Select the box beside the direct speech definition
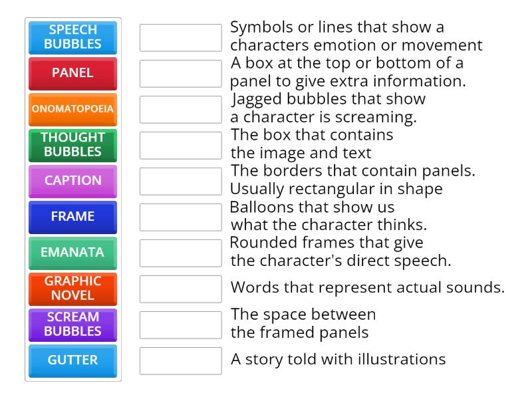Image resolution: width=532 pixels, height=399 pixels. coord(180,253)
